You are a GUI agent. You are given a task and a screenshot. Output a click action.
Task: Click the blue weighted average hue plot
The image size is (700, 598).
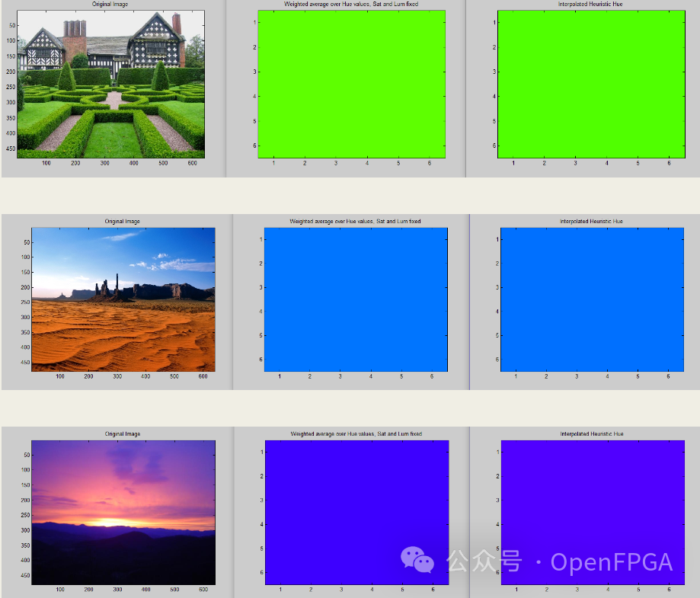356,299
